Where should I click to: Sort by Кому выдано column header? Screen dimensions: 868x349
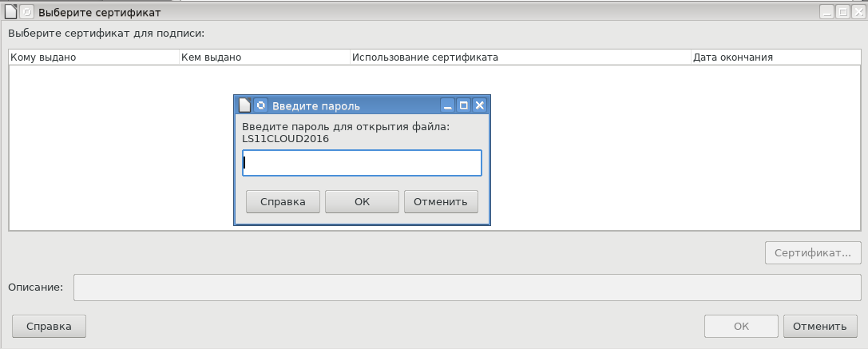[94, 57]
